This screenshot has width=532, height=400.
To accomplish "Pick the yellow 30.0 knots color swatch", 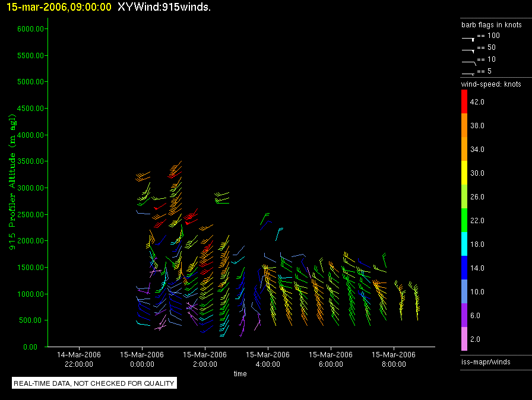I will pos(464,173).
